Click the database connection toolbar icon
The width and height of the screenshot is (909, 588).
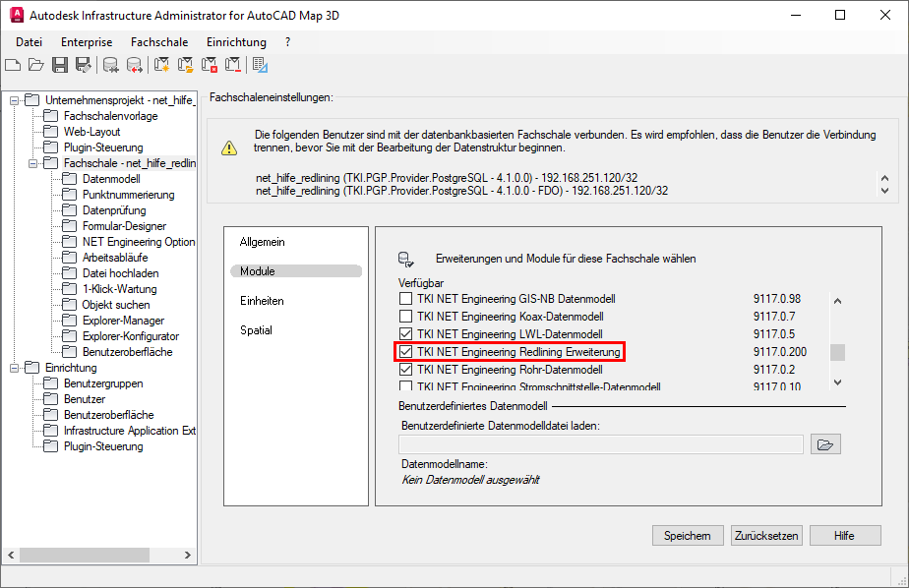[x=110, y=64]
